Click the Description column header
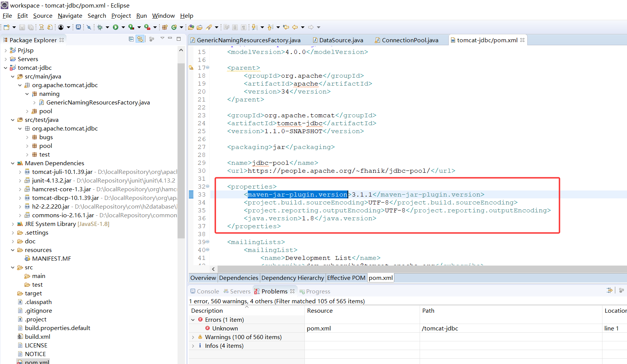The height and width of the screenshot is (364, 627). 247,311
